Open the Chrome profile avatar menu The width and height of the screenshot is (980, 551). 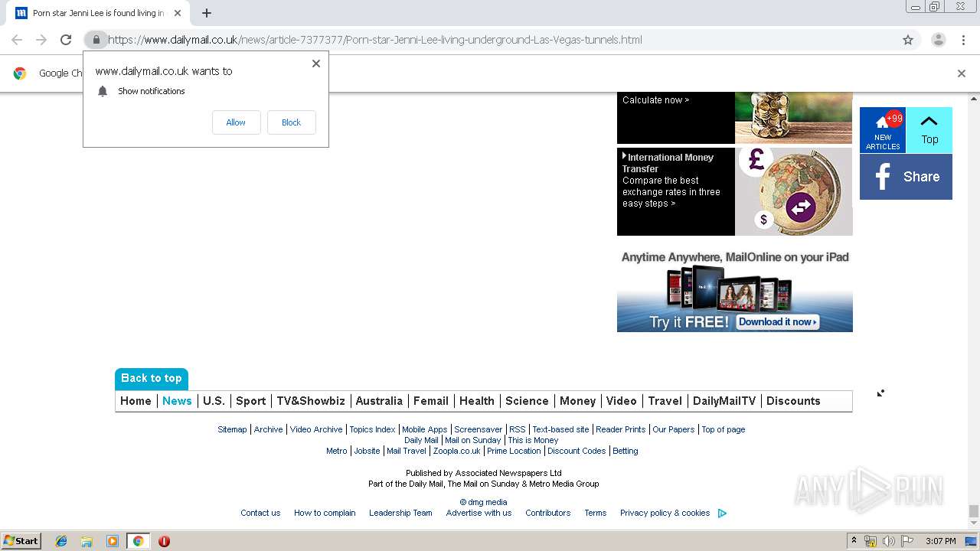tap(938, 40)
